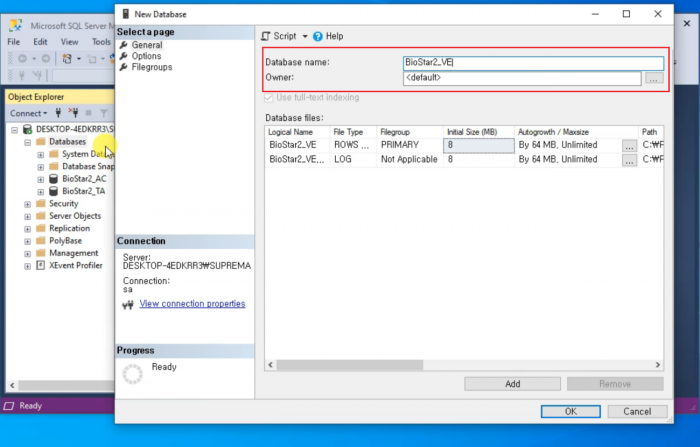Open View connection properties link
700x447 pixels.
[x=192, y=304]
